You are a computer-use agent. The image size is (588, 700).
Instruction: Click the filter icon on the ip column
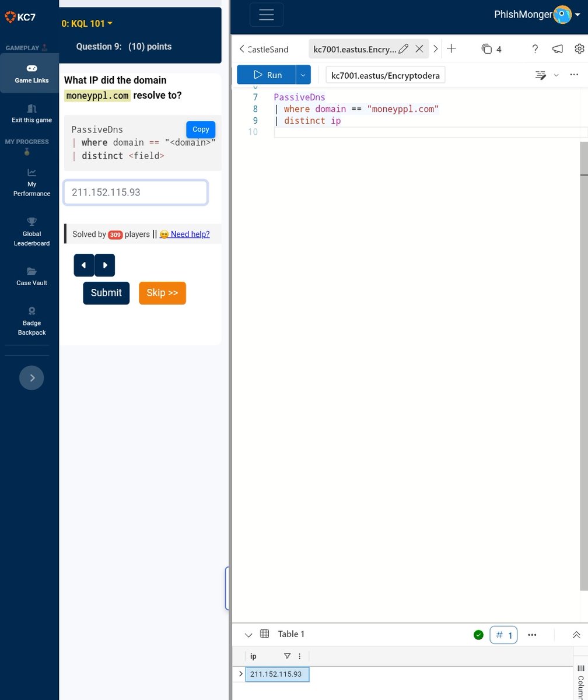[x=287, y=656]
